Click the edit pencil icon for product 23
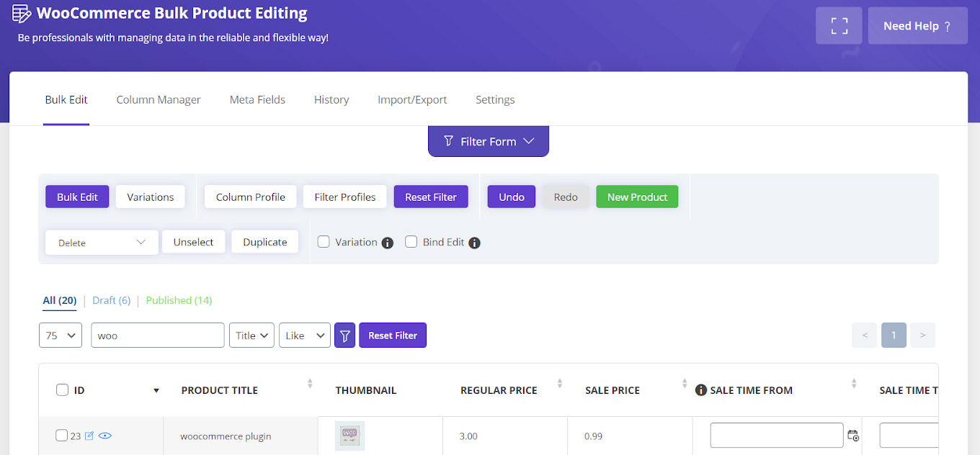This screenshot has height=455, width=980. click(x=89, y=436)
